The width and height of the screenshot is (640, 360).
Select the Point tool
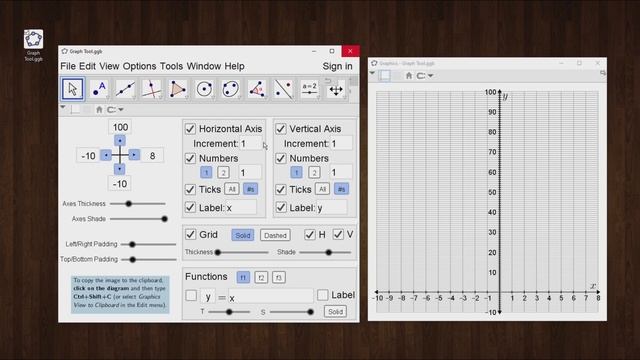click(x=99, y=89)
